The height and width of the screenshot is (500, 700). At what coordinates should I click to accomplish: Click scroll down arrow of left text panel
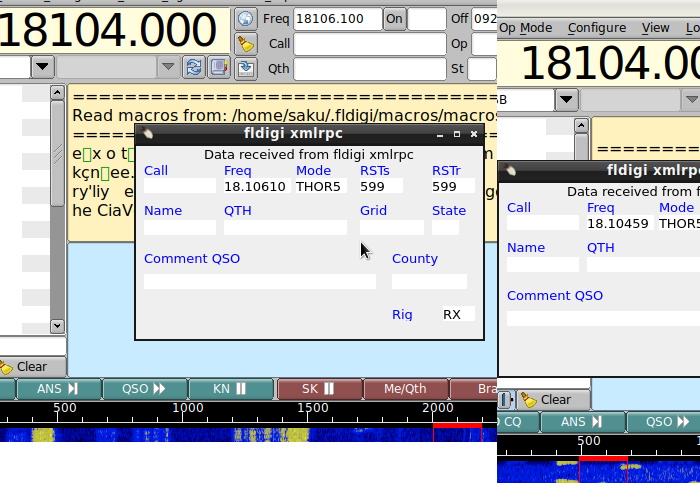(x=57, y=326)
